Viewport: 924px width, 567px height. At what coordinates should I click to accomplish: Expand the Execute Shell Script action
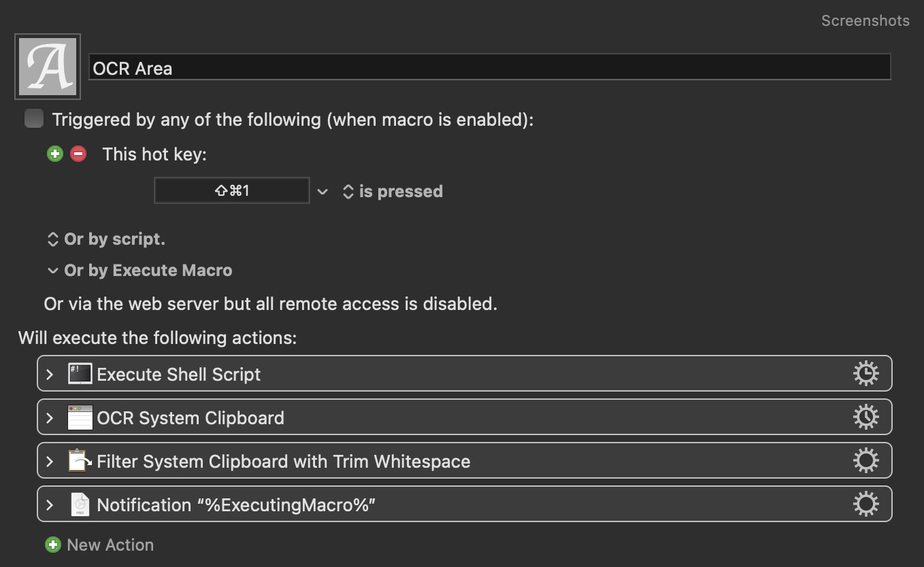(50, 375)
